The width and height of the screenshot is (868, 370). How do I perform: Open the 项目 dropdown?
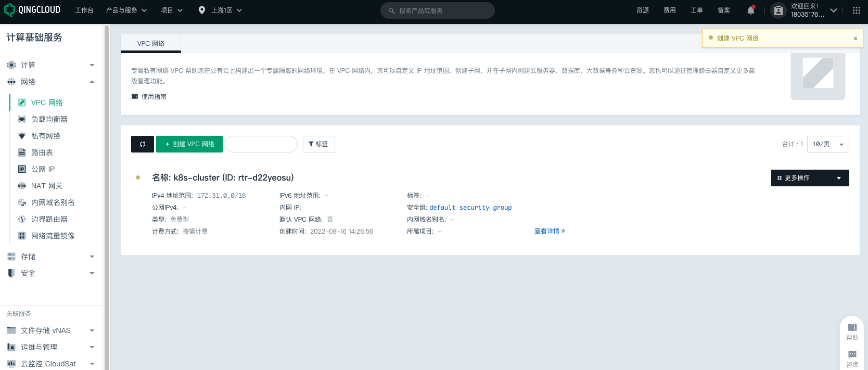(x=172, y=10)
